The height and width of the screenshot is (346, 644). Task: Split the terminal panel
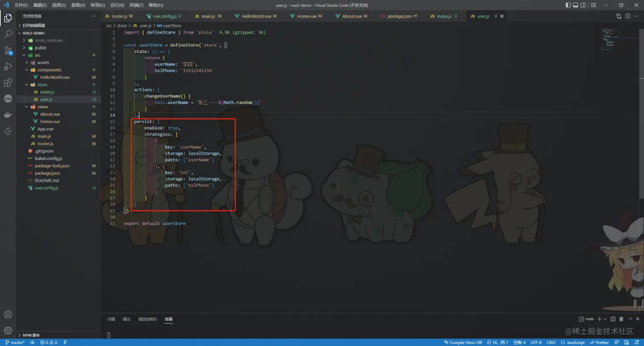pos(613,319)
